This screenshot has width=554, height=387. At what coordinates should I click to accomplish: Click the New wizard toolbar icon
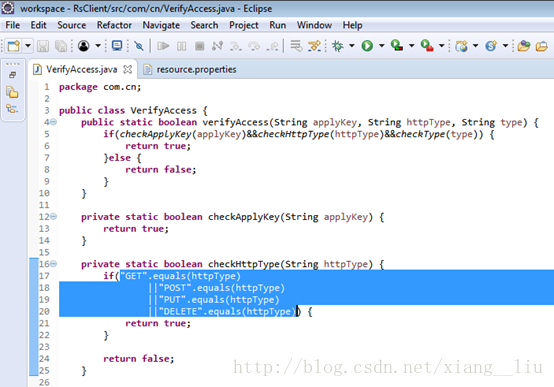tap(13, 46)
